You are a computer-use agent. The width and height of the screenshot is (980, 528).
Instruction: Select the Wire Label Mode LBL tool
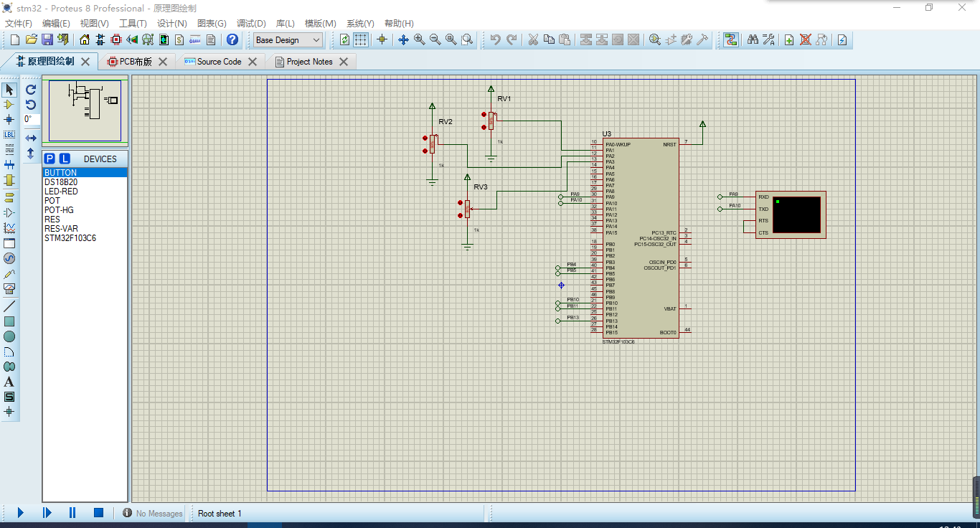click(x=9, y=135)
